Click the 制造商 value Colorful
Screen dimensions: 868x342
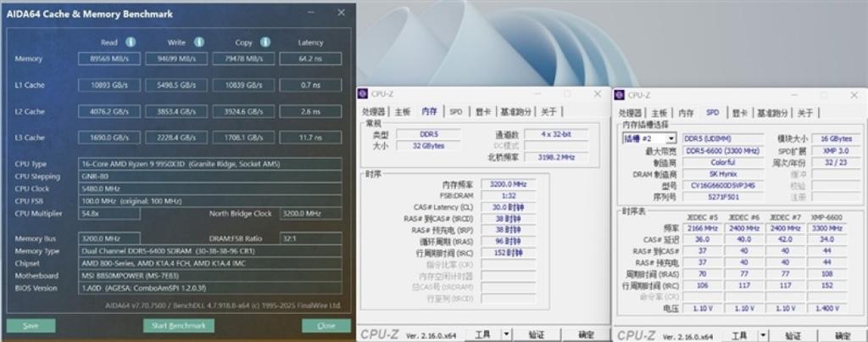pos(722,162)
